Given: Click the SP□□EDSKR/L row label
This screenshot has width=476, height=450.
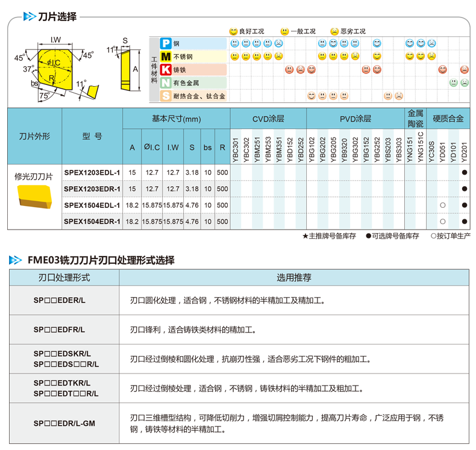Looking at the screenshot, I should pos(62,354).
